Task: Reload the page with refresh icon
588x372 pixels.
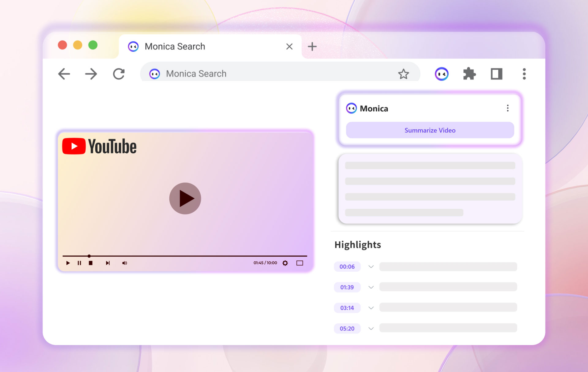Action: [119, 74]
